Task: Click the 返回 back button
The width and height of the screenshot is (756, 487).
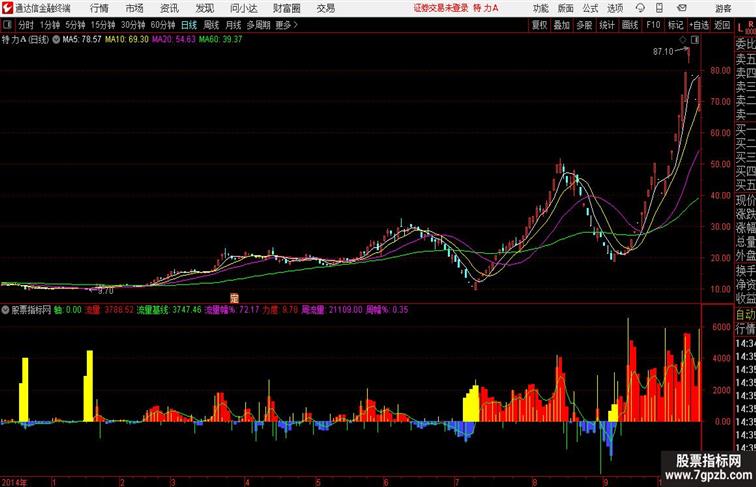Action: 722,25
